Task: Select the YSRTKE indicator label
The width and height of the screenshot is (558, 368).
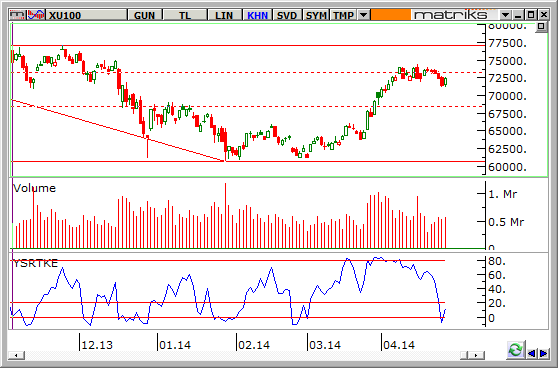Action: point(35,263)
